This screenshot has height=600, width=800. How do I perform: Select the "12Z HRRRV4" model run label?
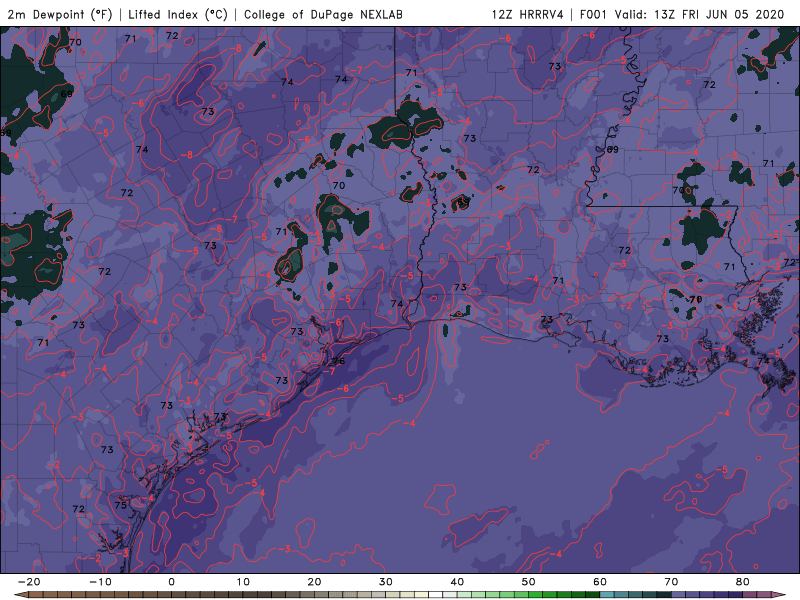point(527,14)
